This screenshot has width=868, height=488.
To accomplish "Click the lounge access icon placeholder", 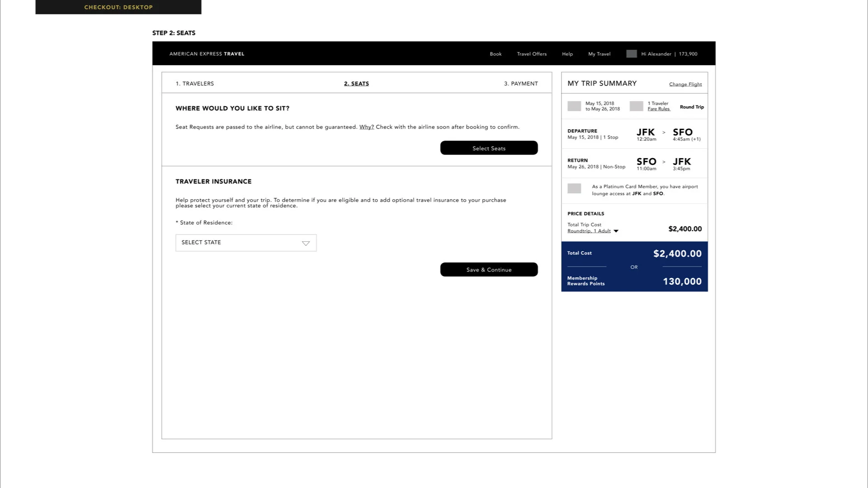I will pos(574,188).
